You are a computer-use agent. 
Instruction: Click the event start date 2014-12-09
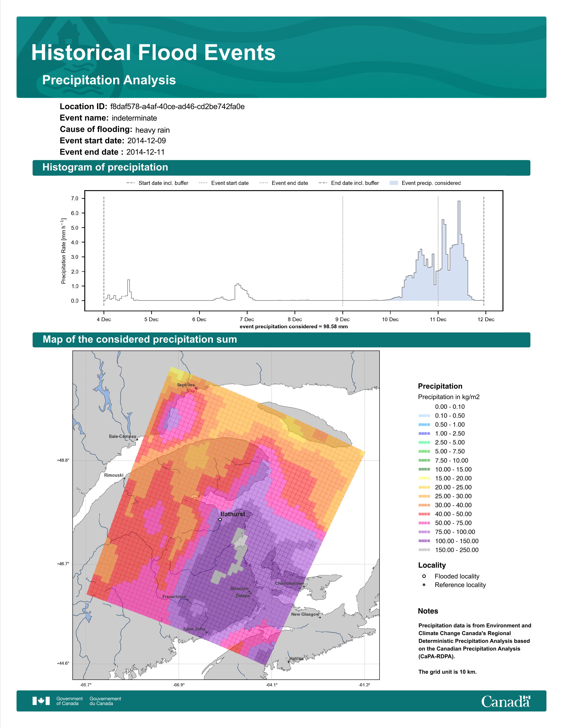coord(146,141)
